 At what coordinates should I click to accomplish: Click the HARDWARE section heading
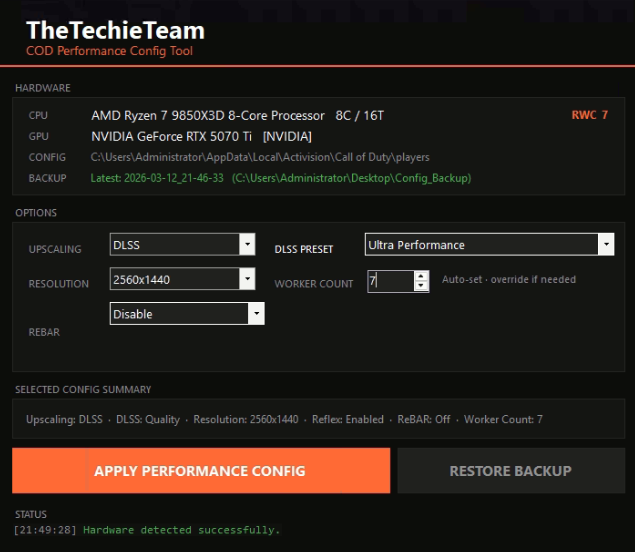(x=43, y=88)
